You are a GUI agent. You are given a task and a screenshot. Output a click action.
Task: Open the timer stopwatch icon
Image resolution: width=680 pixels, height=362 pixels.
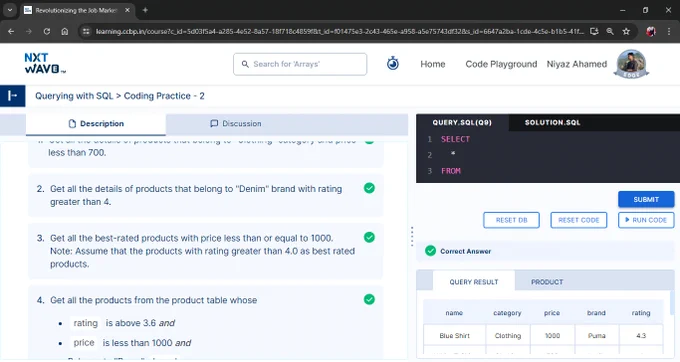point(392,63)
